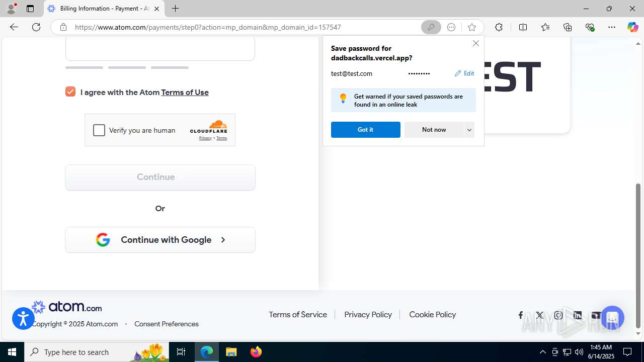Viewport: 644px width, 362px height.
Task: Click the Not now button
Action: [434, 130]
